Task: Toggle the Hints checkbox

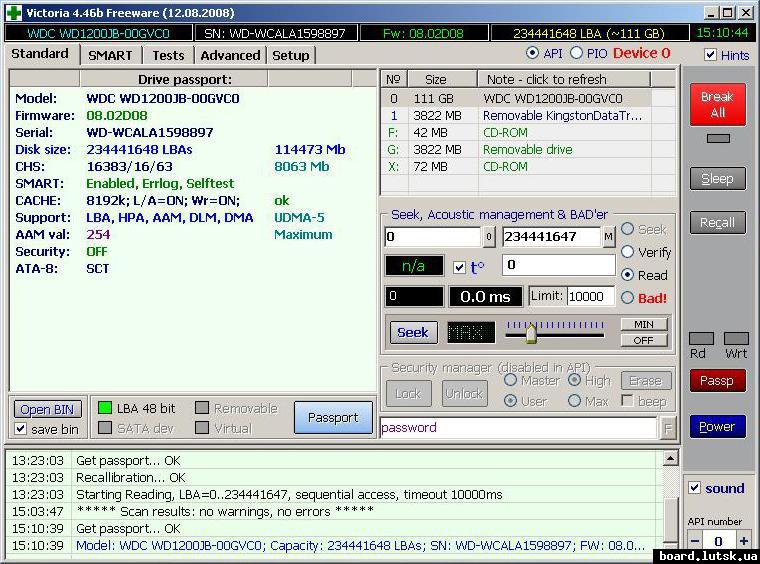Action: coord(710,55)
